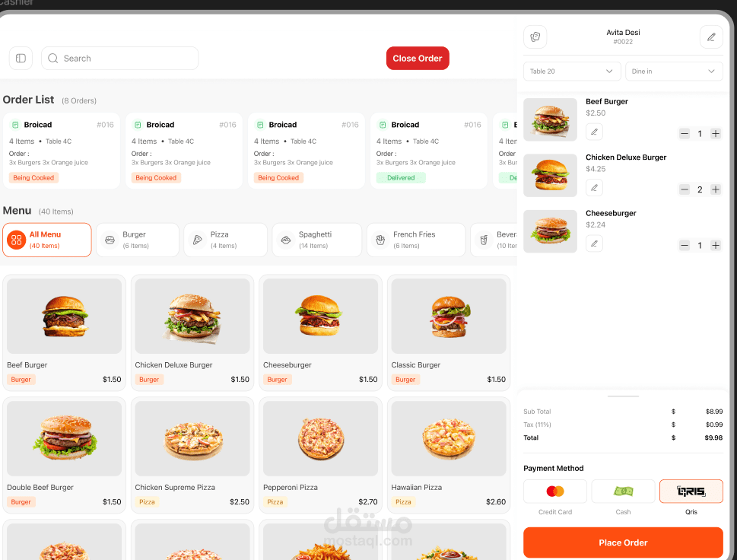The height and width of the screenshot is (560, 737).
Task: Increase Beef Burger quantity
Action: (716, 134)
